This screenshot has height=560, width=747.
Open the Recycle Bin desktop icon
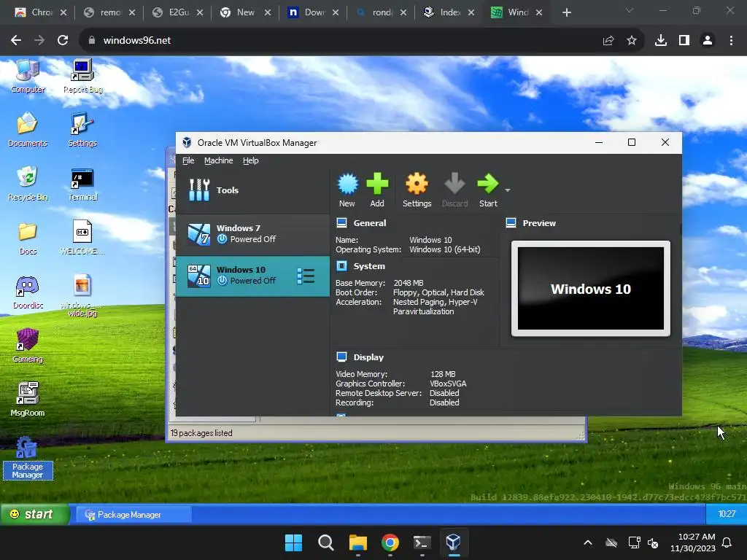(x=28, y=184)
